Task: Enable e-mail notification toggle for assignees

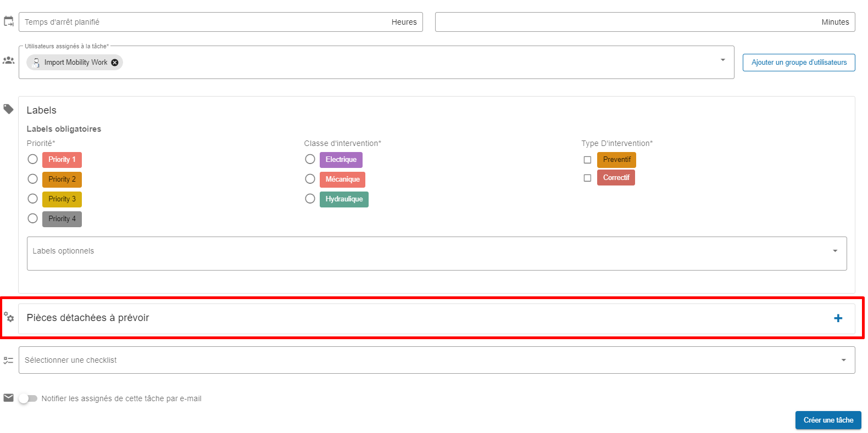Action: click(x=27, y=398)
